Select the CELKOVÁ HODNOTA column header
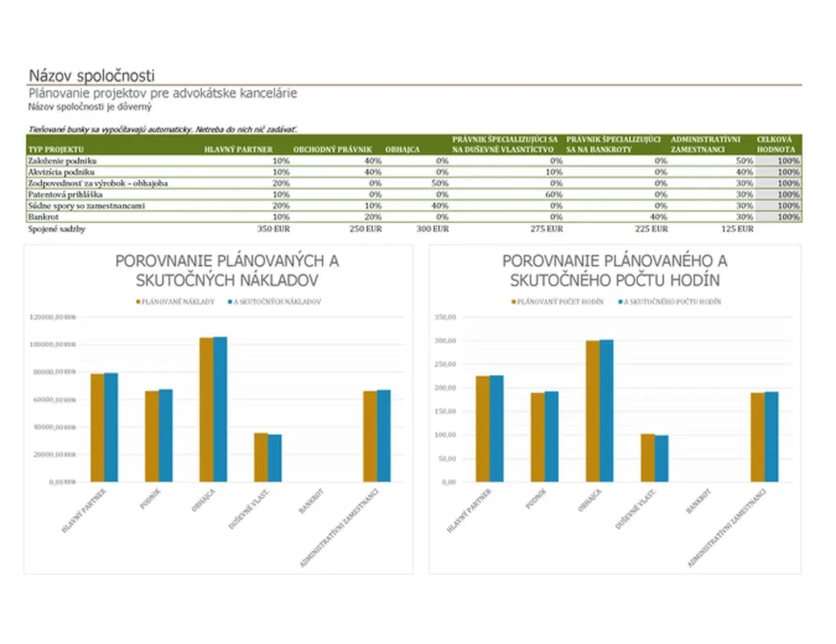The height and width of the screenshot is (644, 836). click(777, 144)
